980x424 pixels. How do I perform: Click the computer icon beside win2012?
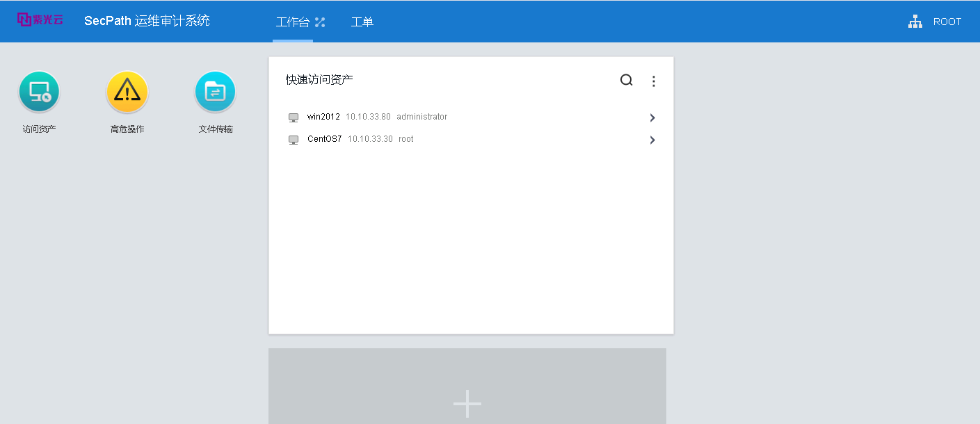click(x=294, y=117)
